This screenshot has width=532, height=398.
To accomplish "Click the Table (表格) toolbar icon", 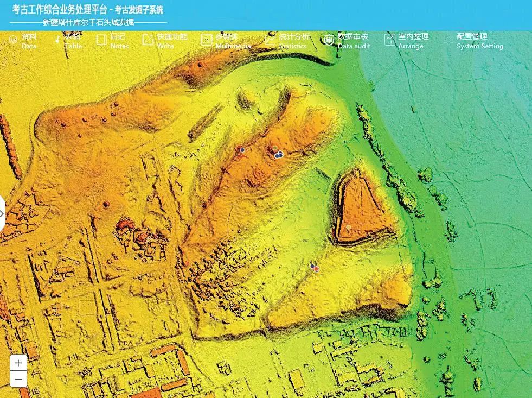I will 58,40.
